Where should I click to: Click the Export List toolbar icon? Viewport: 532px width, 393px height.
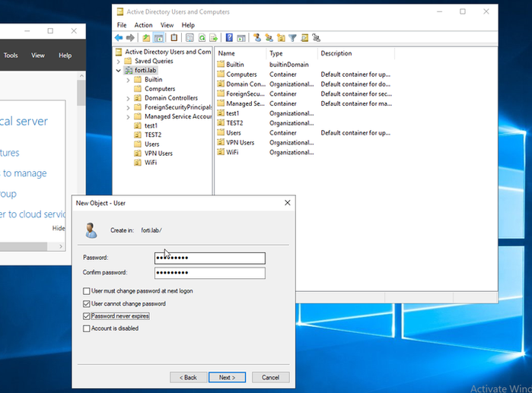point(214,37)
